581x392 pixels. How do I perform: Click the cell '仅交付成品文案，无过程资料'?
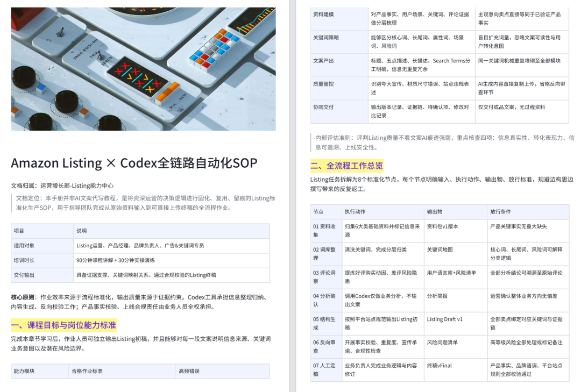coord(522,111)
